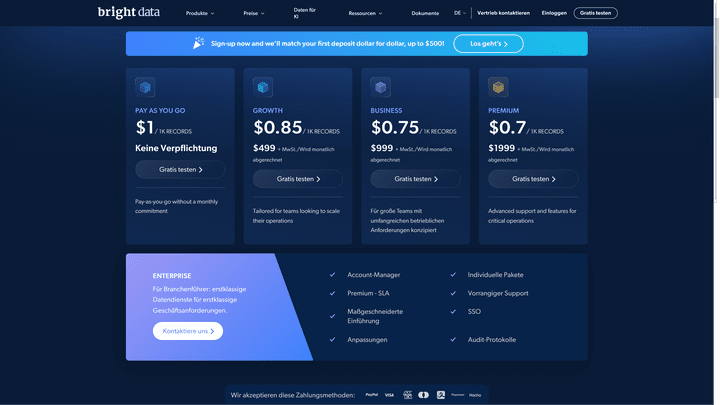Click the checkmark beside Audit-Protokolle
Viewport: 720px width, 405px height.
click(453, 339)
